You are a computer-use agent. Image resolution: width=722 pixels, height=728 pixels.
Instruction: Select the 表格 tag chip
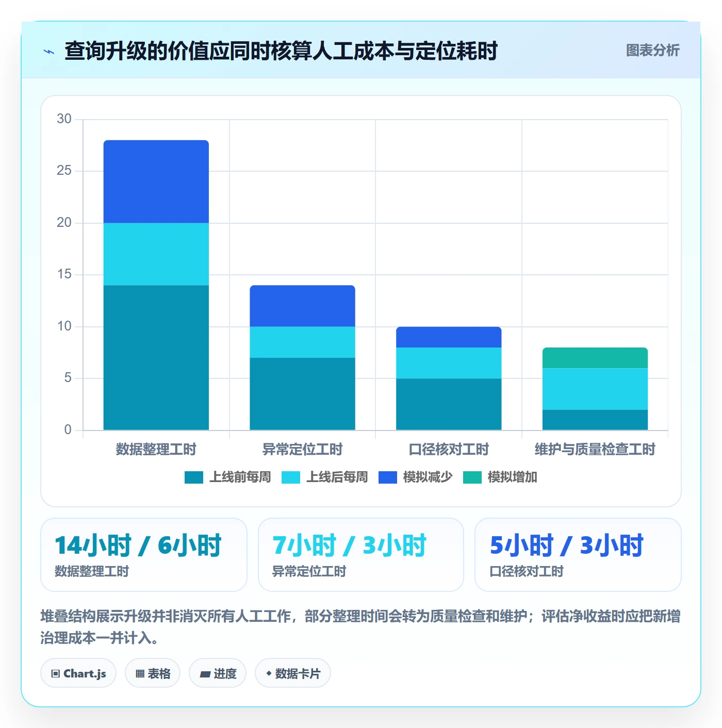point(153,673)
